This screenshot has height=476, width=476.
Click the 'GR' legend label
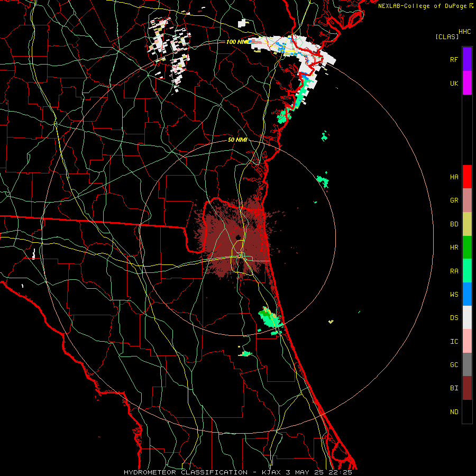pyautogui.click(x=454, y=200)
